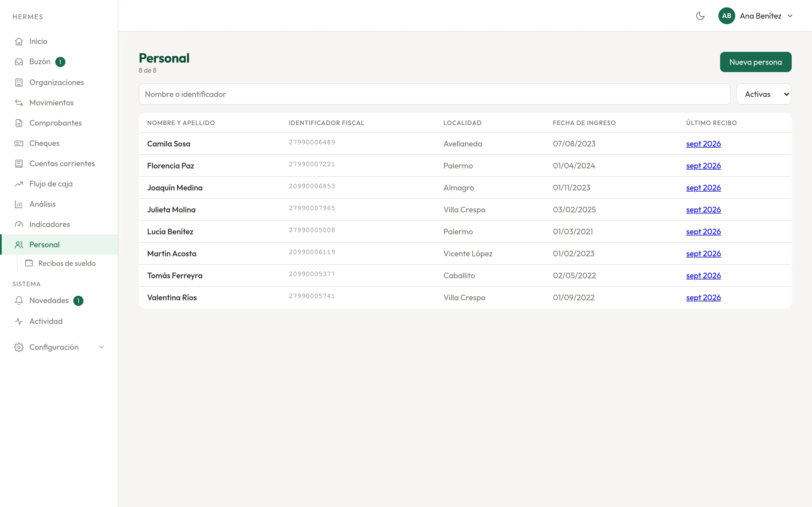Expand the Configuración chevron

click(101, 347)
